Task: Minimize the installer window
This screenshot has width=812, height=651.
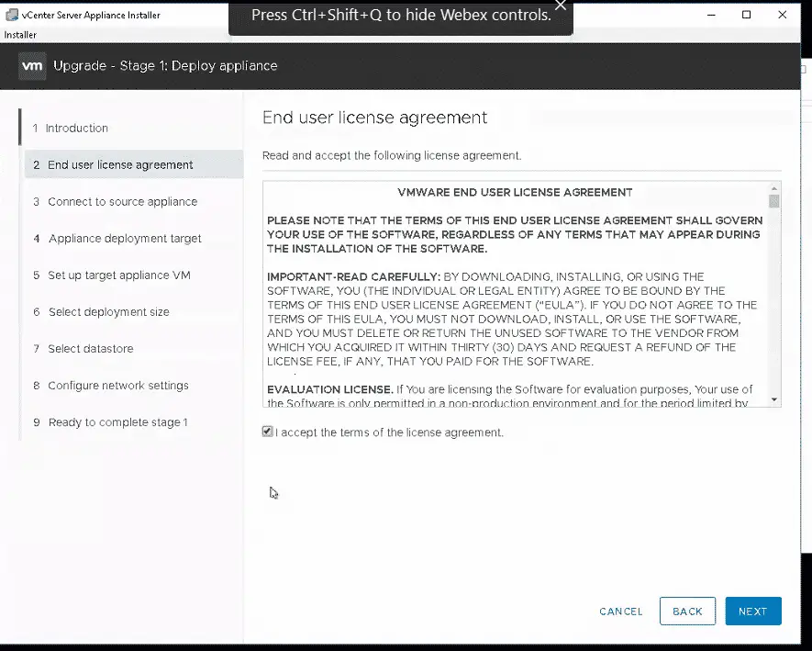Action: point(711,15)
